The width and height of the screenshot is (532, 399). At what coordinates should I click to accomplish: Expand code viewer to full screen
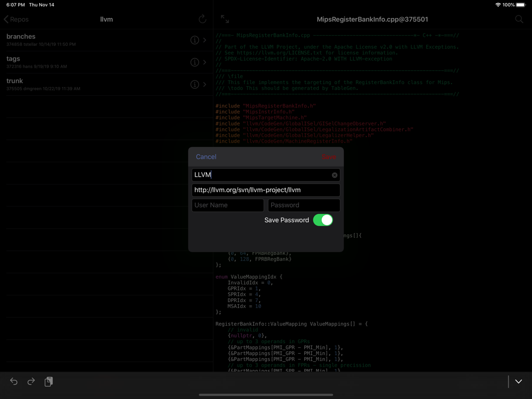225,19
